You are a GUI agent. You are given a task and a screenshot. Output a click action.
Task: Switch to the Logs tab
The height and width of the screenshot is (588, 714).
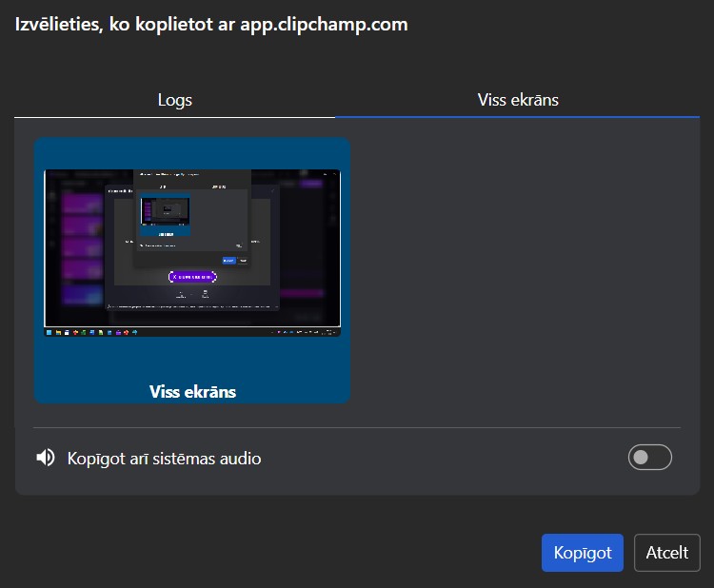[x=174, y=100]
